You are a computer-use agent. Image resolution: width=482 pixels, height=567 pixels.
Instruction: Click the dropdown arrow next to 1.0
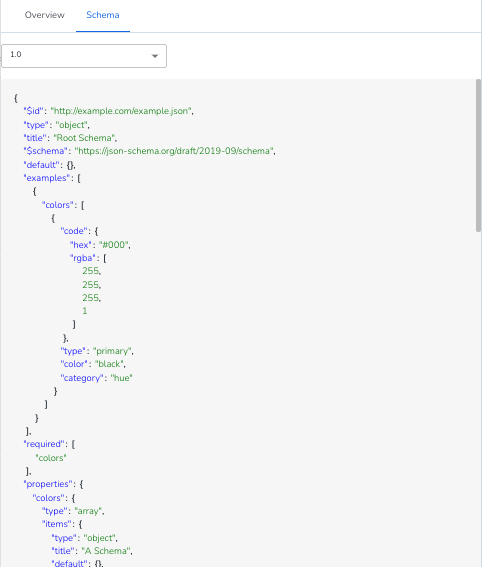coord(155,56)
